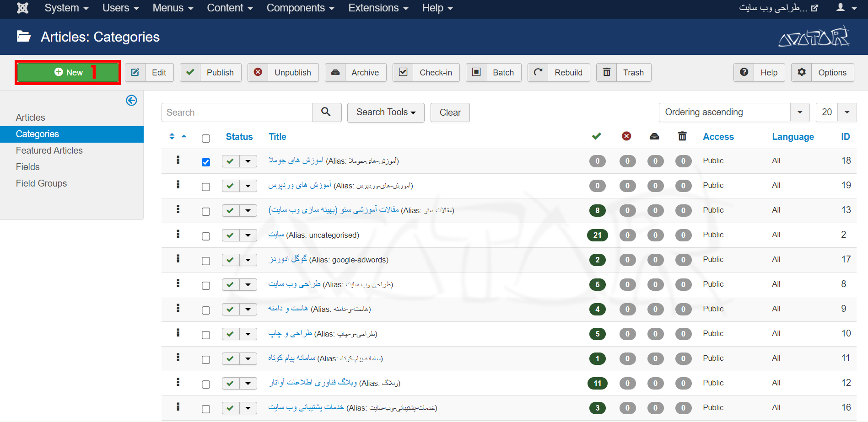Screen dimensions: 868x422
Task: Open the Components menu
Action: [300, 8]
